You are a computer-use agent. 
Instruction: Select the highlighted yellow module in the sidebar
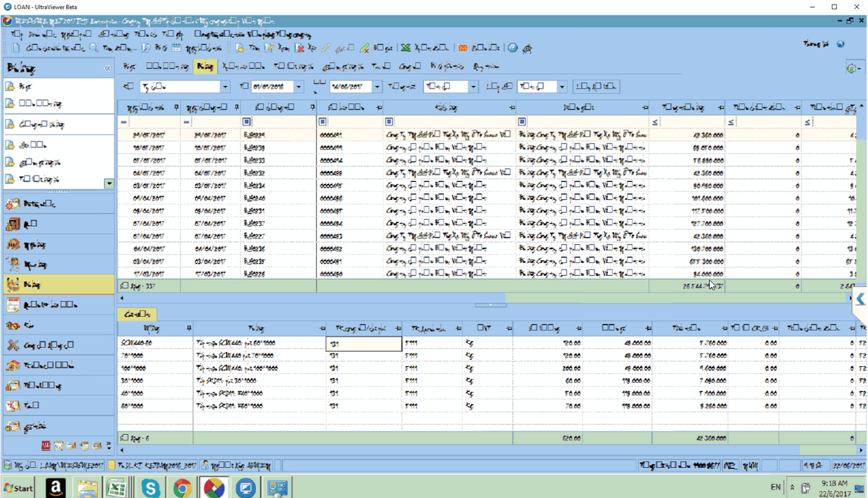tap(59, 285)
